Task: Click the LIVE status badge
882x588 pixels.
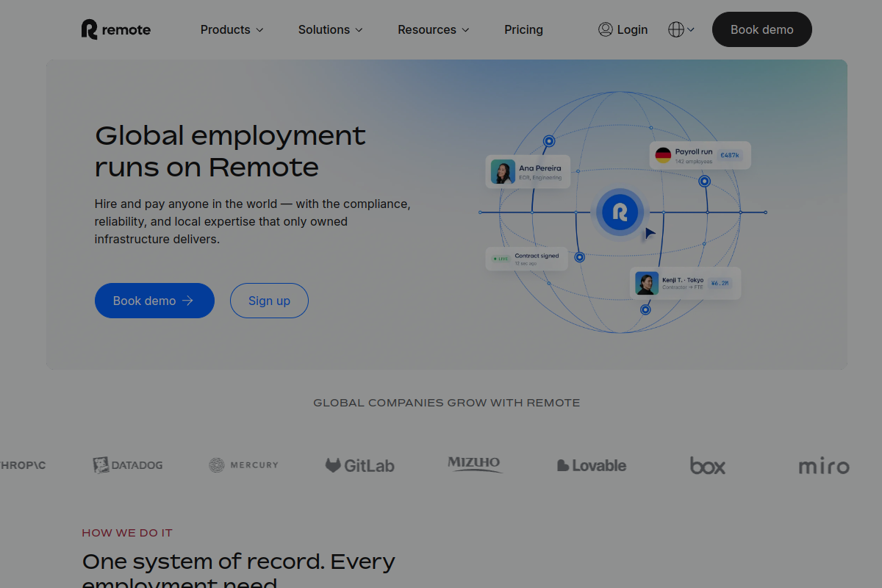Action: click(501, 259)
